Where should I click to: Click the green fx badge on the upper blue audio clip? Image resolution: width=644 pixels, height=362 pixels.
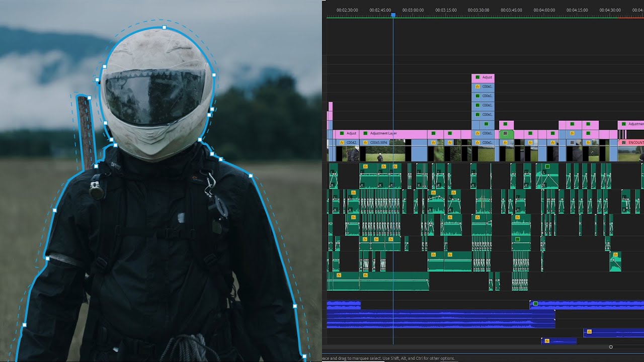[x=535, y=304]
